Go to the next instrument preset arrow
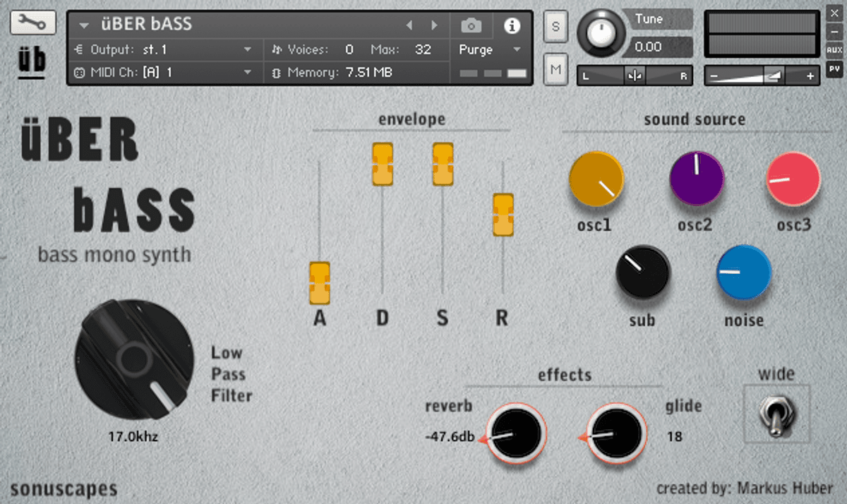 coord(434,25)
